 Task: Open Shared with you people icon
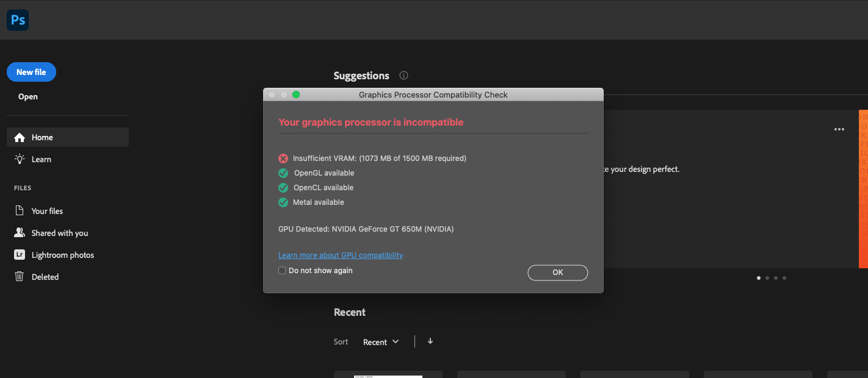(20, 233)
